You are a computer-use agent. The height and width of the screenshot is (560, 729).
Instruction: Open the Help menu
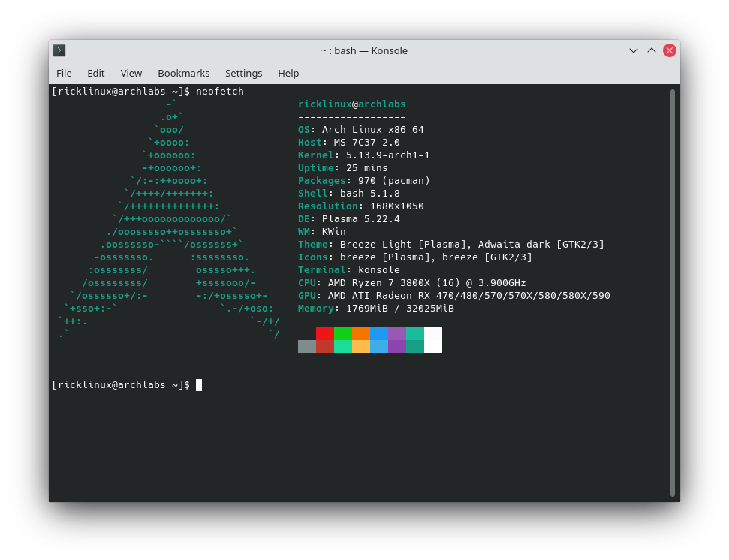[x=288, y=73]
